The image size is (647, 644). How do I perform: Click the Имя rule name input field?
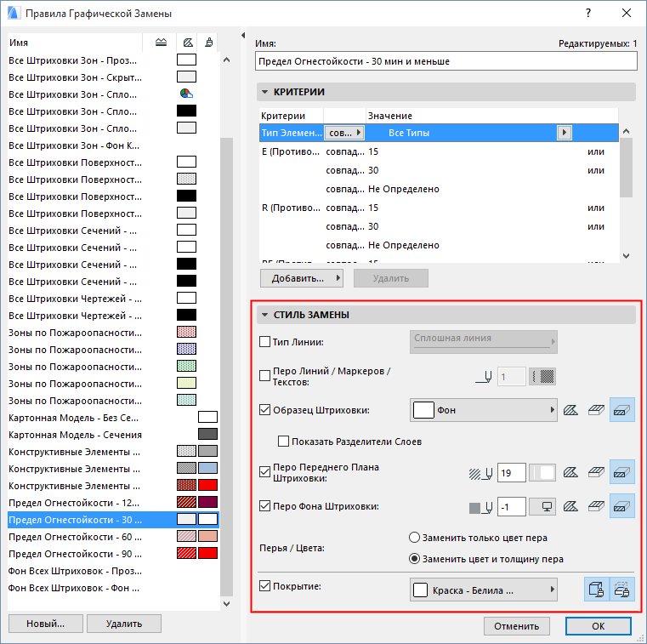coord(446,61)
